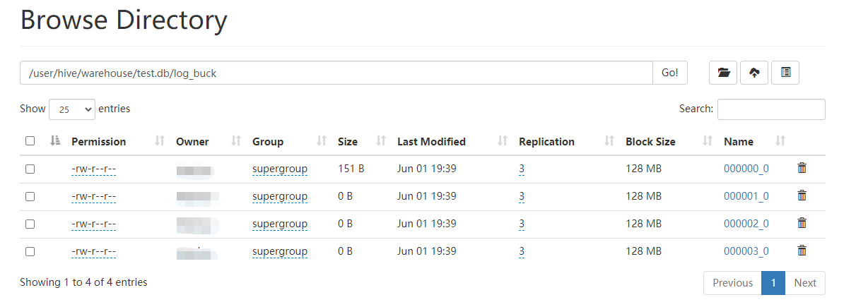Click the Browse Directory heading

(x=124, y=20)
